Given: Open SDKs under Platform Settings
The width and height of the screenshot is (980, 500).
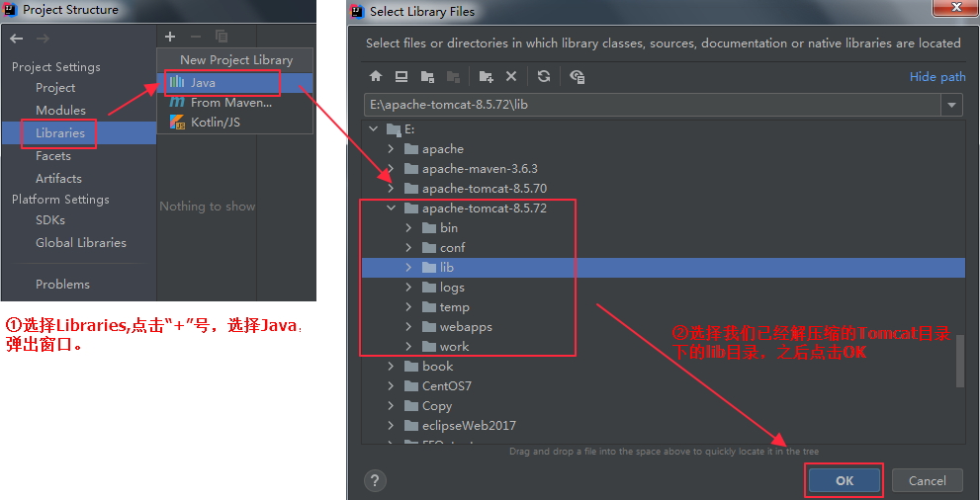Looking at the screenshot, I should (50, 220).
